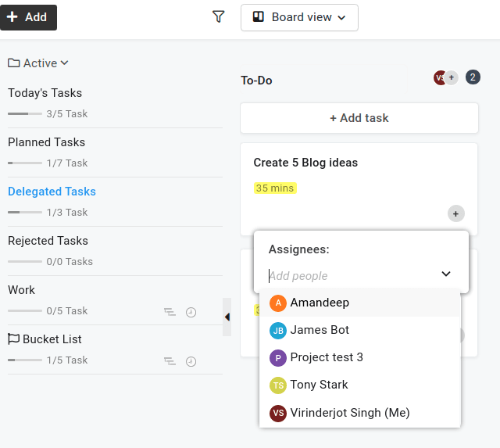Viewport: 500px width, 448px height.
Task: Open the filter funnel icon
Action: (219, 17)
